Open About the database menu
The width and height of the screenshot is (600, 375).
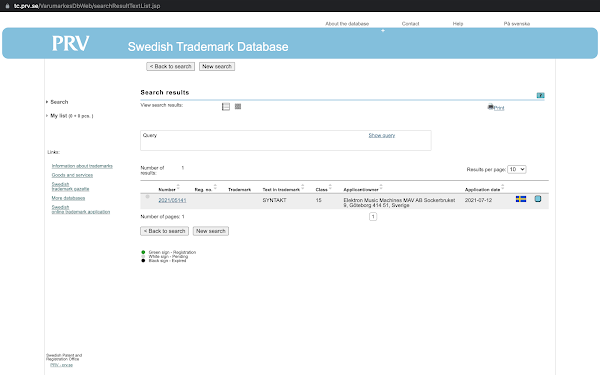(x=347, y=24)
